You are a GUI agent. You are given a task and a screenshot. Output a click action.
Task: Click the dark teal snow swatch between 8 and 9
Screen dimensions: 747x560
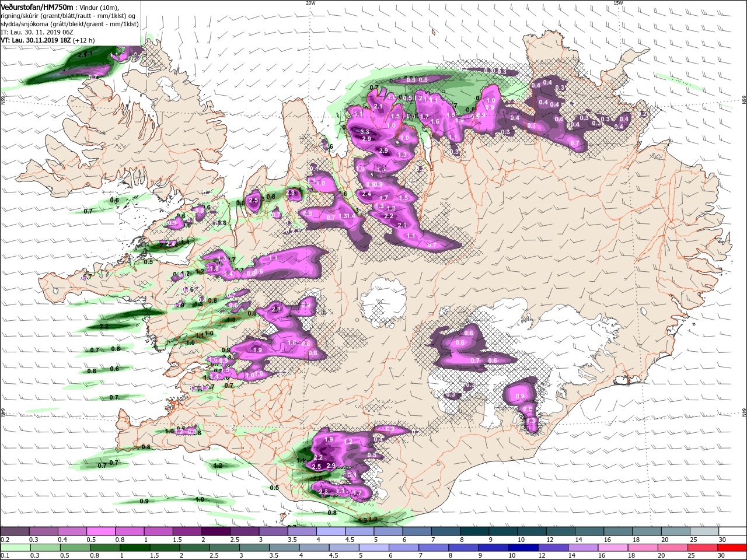(474, 531)
